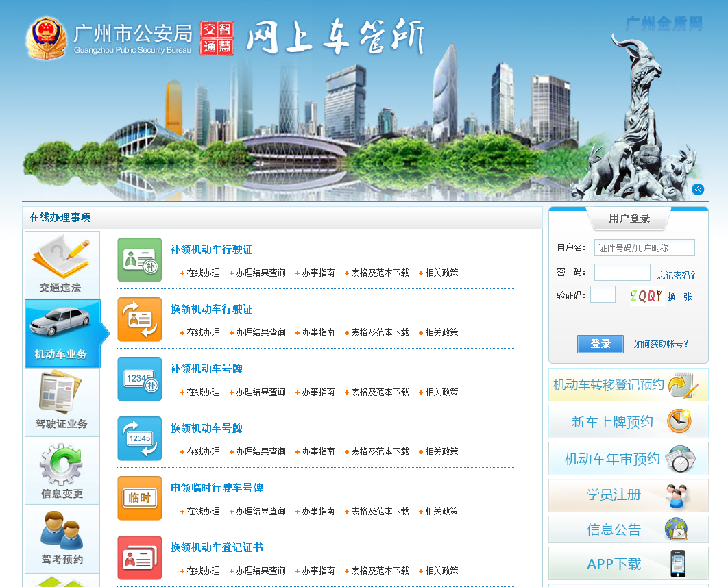Click the 忘记密码? link
728x587 pixels.
click(x=676, y=275)
